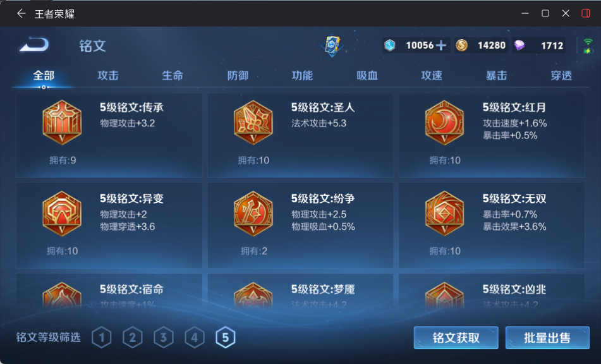The image size is (601, 364).
Task: Select the 传承 rune hexagon icon
Action: click(62, 123)
